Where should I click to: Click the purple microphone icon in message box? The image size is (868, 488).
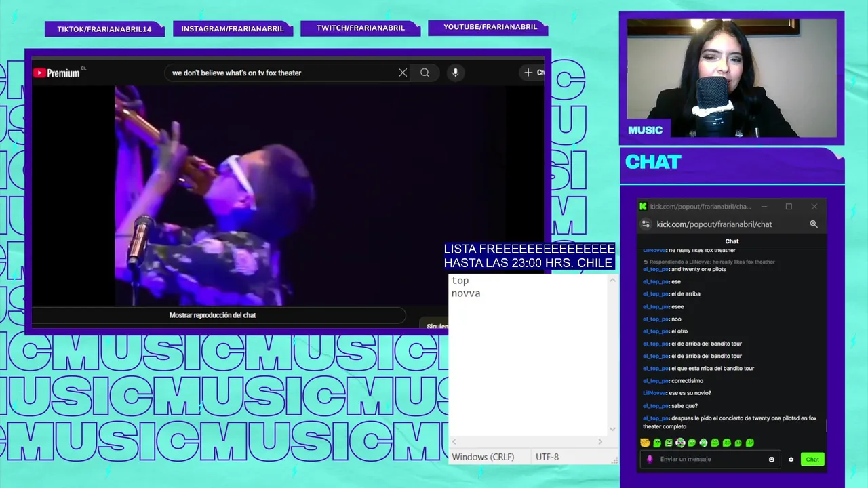650,459
